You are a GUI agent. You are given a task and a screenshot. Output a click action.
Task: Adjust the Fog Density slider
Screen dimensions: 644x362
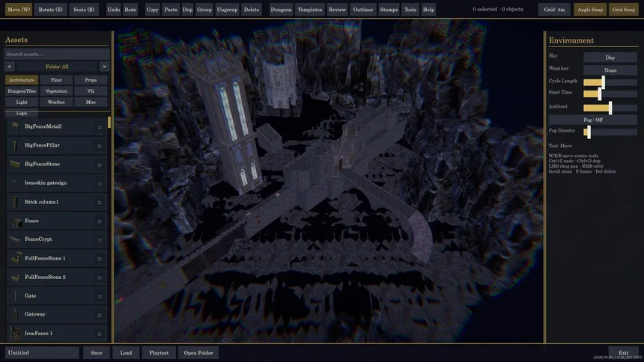coord(610,132)
